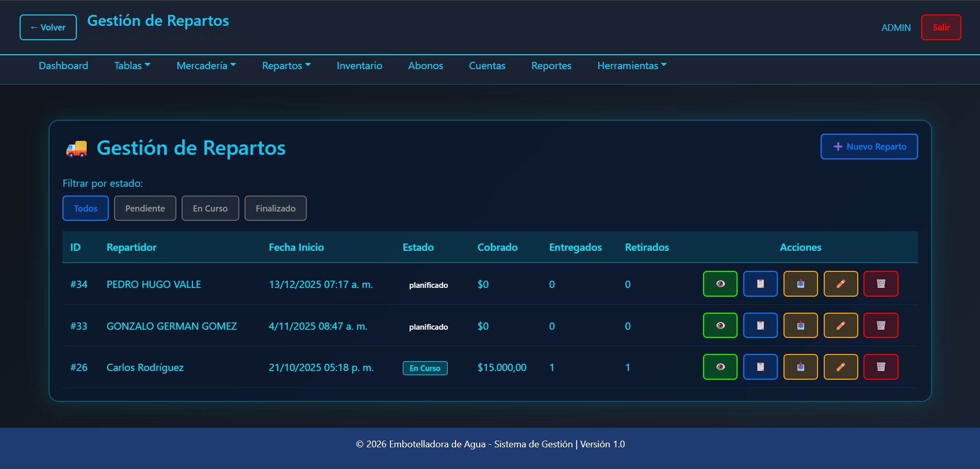Click the Volver button
Viewport: 980px width, 469px height.
point(48,27)
